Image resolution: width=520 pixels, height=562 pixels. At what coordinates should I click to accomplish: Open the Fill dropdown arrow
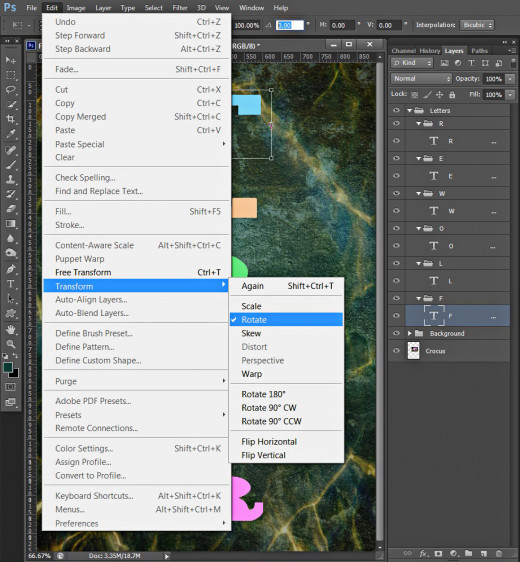[x=510, y=95]
